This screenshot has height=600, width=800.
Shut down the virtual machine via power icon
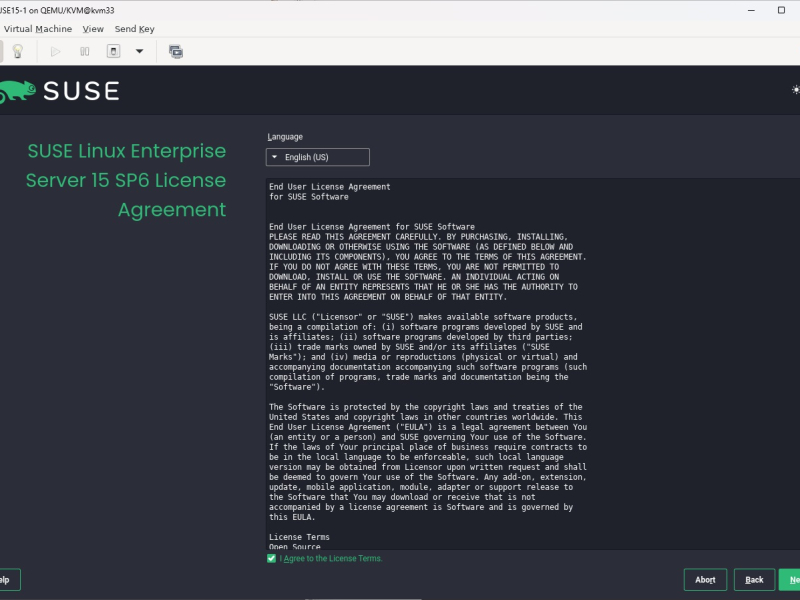point(113,52)
